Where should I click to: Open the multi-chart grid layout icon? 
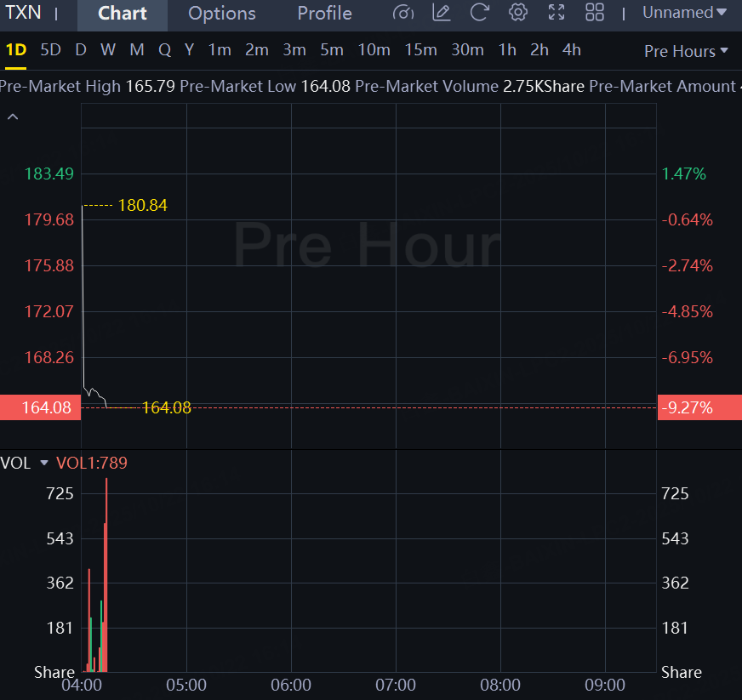click(595, 13)
